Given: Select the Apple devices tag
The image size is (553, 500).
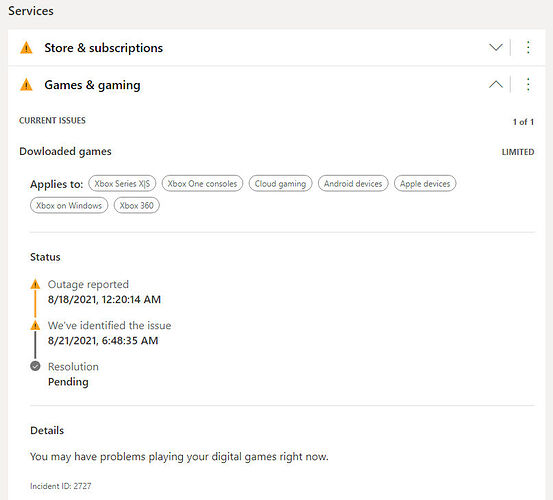Looking at the screenshot, I should (x=425, y=184).
